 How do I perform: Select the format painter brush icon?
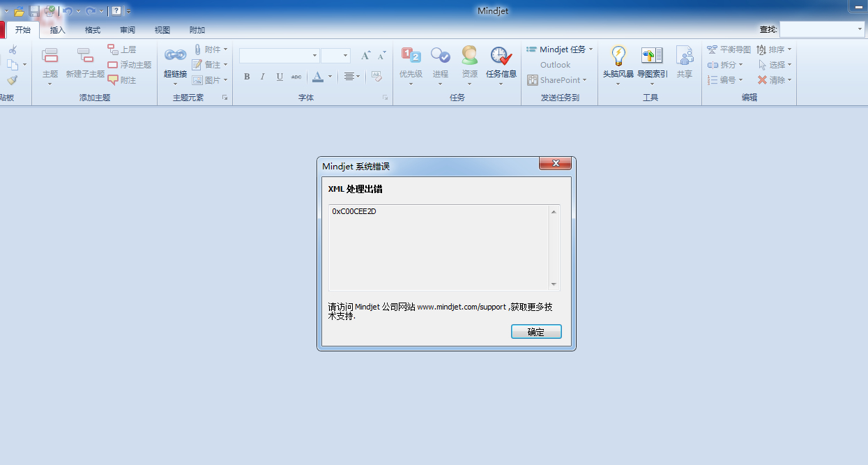(x=13, y=80)
